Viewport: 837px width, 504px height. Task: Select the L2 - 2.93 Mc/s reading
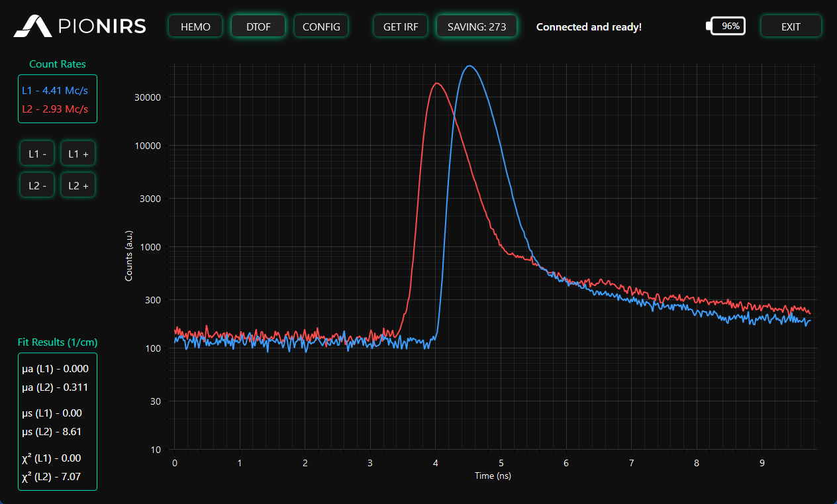(x=55, y=109)
